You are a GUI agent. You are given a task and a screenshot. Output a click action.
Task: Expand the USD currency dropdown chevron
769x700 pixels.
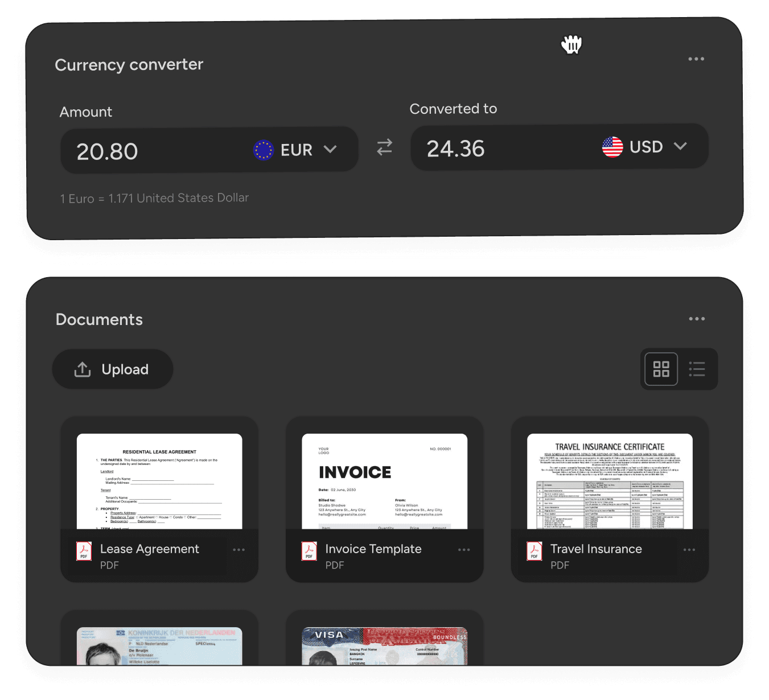(680, 146)
